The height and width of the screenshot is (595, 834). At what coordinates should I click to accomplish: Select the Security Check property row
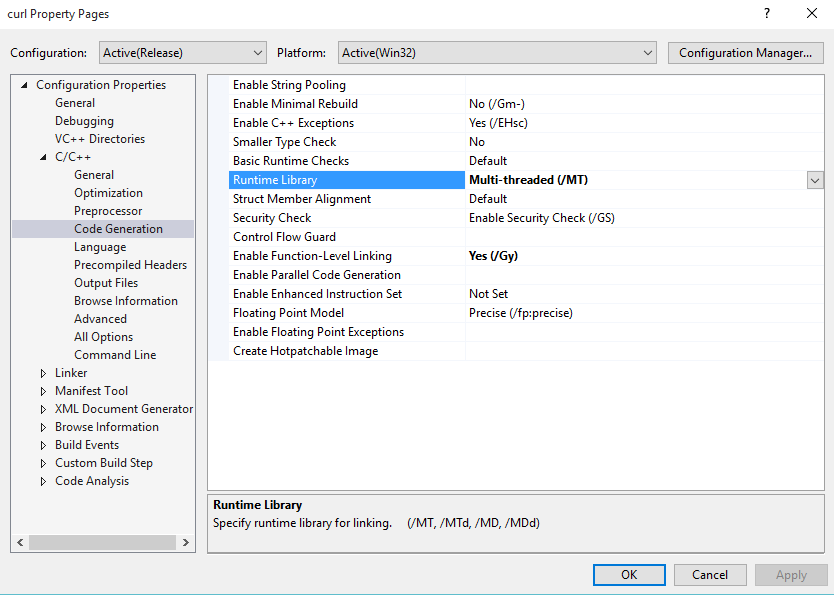click(272, 218)
